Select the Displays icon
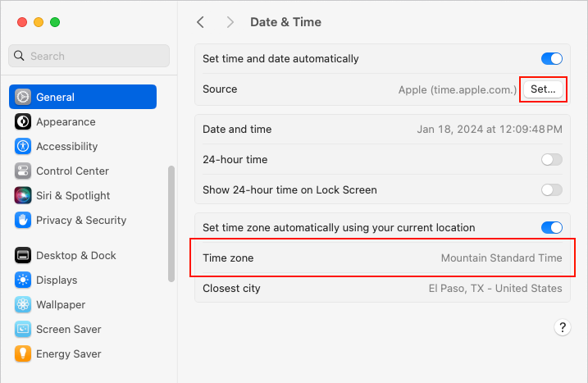Image resolution: width=588 pixels, height=383 pixels. pyautogui.click(x=23, y=280)
